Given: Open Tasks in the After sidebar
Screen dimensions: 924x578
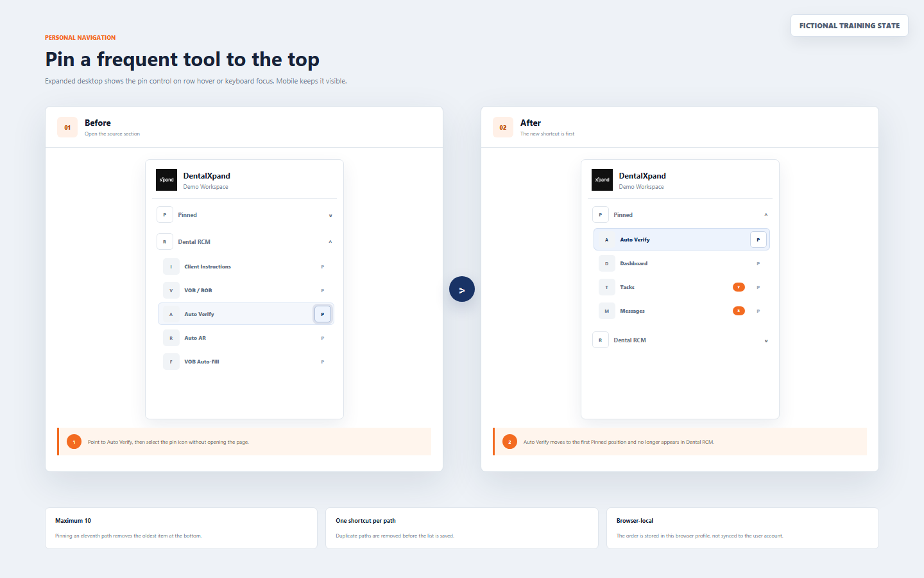Looking at the screenshot, I should click(681, 287).
